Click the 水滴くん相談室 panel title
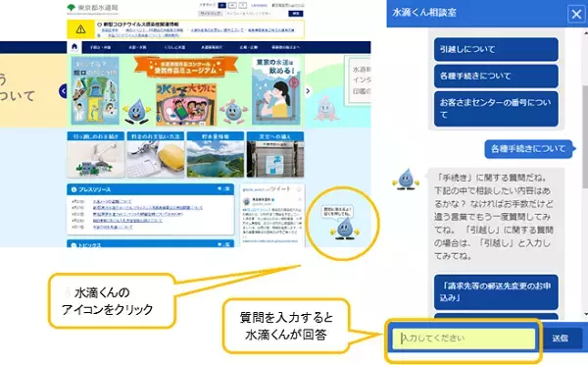588x365 pixels. (424, 13)
